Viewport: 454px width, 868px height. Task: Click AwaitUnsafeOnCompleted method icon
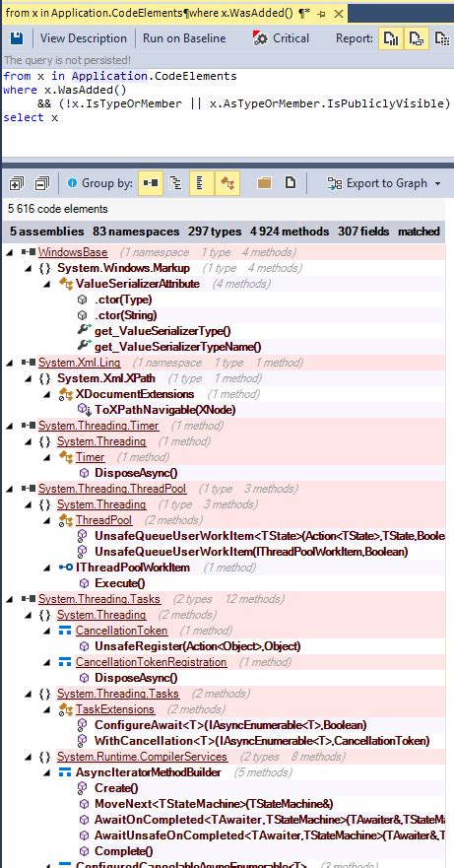click(84, 835)
